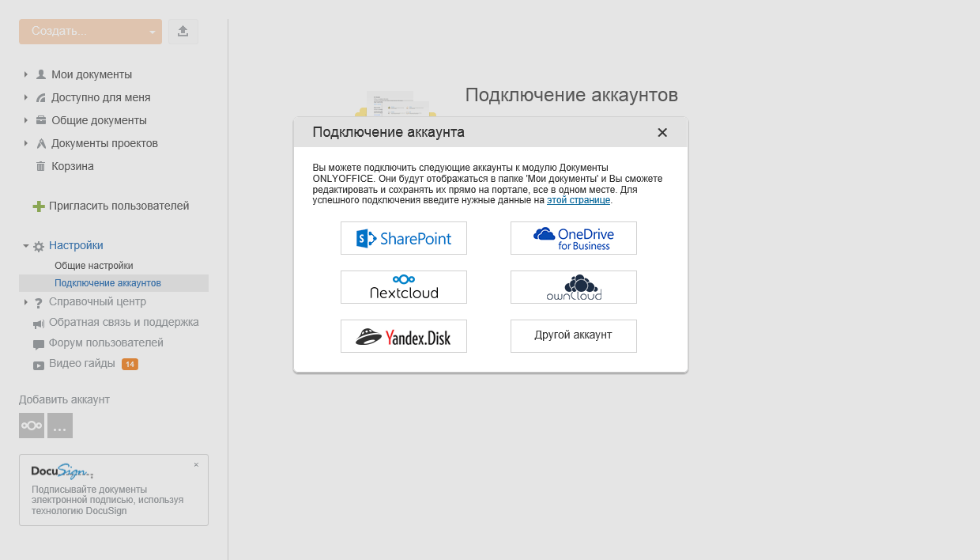Open Общие документы folder
The height and width of the screenshot is (560, 980).
99,120
